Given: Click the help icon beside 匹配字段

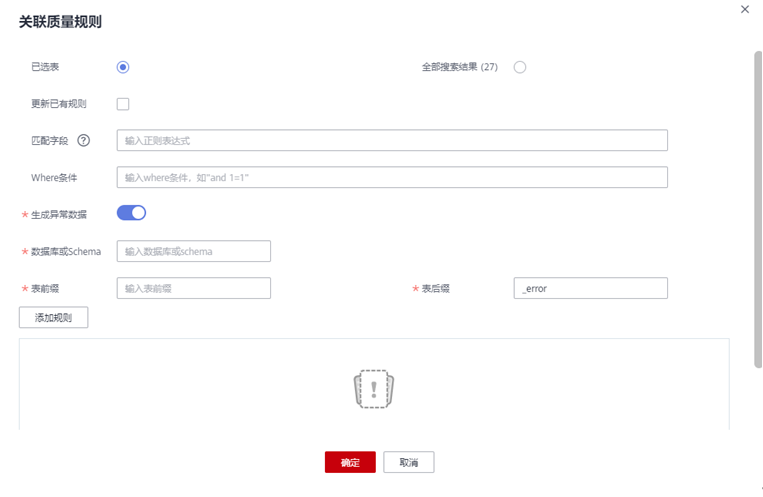Looking at the screenshot, I should point(84,140).
